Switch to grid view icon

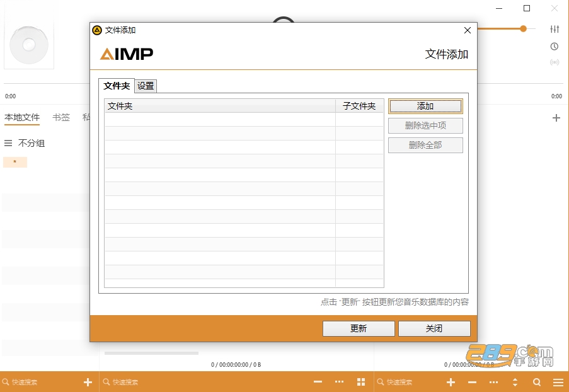(x=361, y=382)
